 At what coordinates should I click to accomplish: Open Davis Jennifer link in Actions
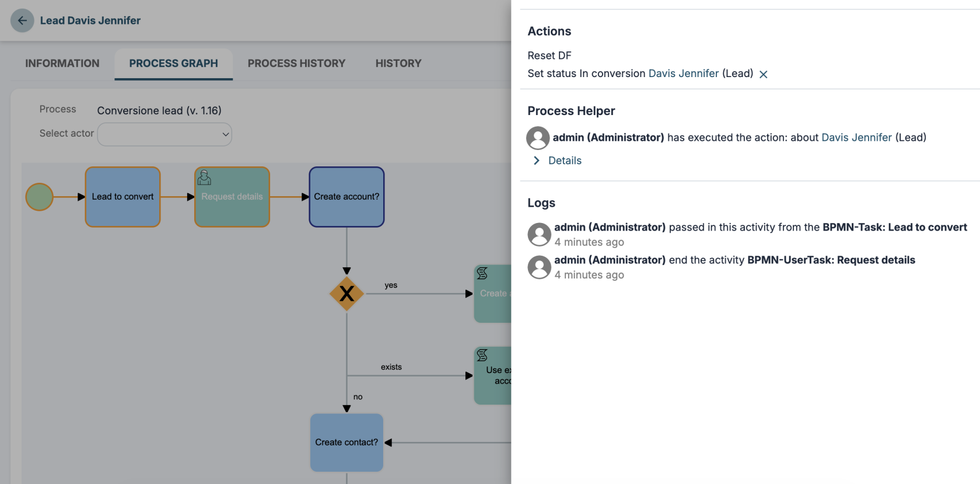pyautogui.click(x=684, y=74)
